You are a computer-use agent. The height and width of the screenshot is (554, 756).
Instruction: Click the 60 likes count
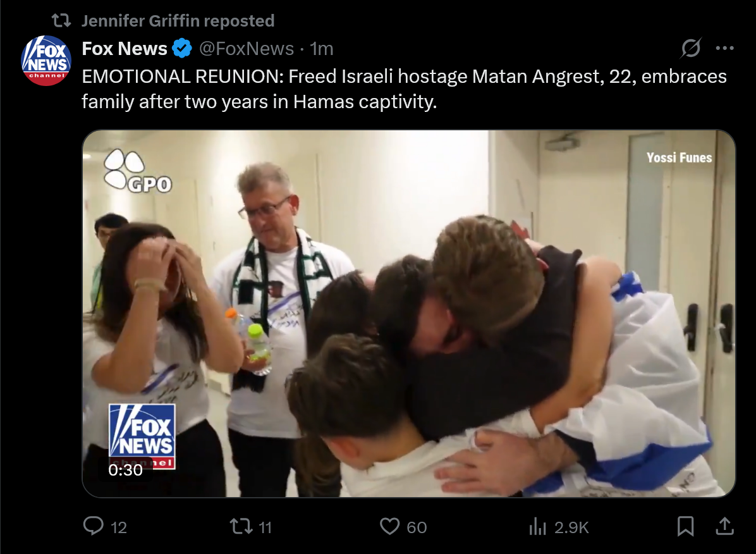coord(417,527)
